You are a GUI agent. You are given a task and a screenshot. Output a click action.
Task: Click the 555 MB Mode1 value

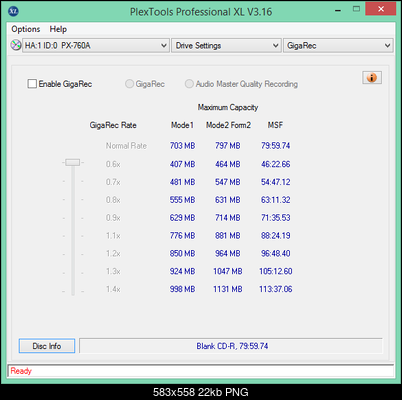tap(182, 200)
